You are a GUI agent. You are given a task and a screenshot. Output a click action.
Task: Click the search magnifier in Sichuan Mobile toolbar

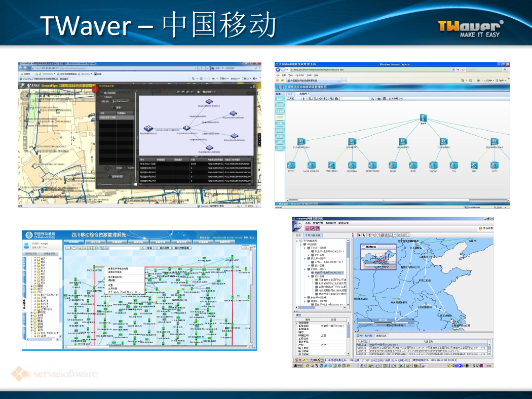click(142, 248)
